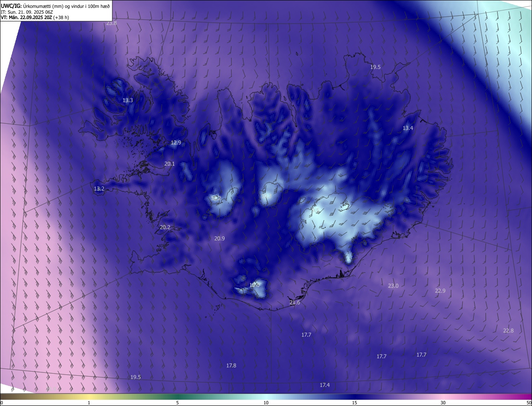Click the 12.9 map value
532x406 pixels.
click(176, 143)
